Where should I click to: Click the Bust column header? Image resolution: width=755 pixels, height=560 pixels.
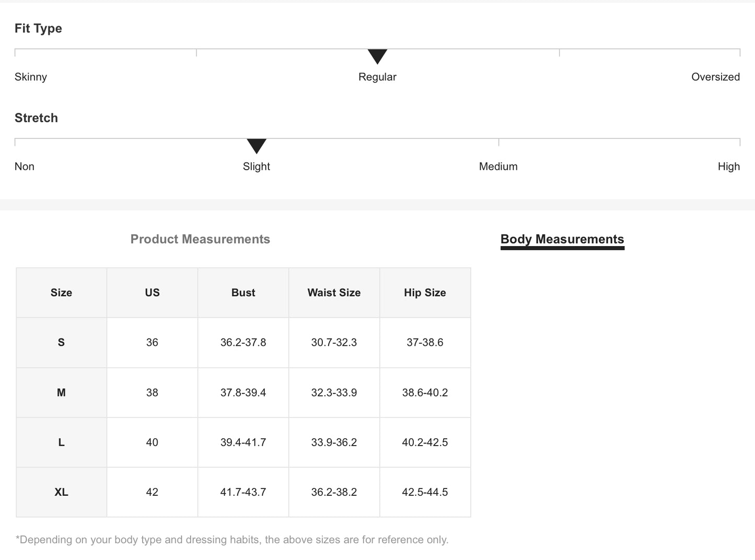coord(243,293)
